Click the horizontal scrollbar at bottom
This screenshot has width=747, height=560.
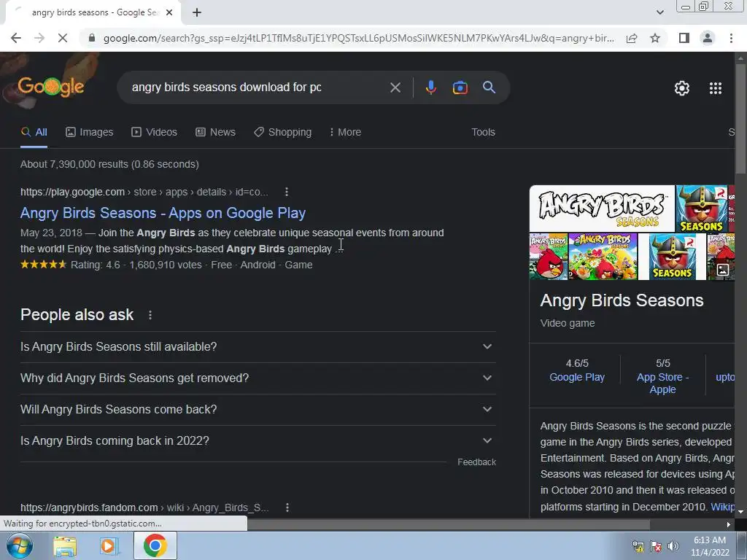(x=449, y=524)
